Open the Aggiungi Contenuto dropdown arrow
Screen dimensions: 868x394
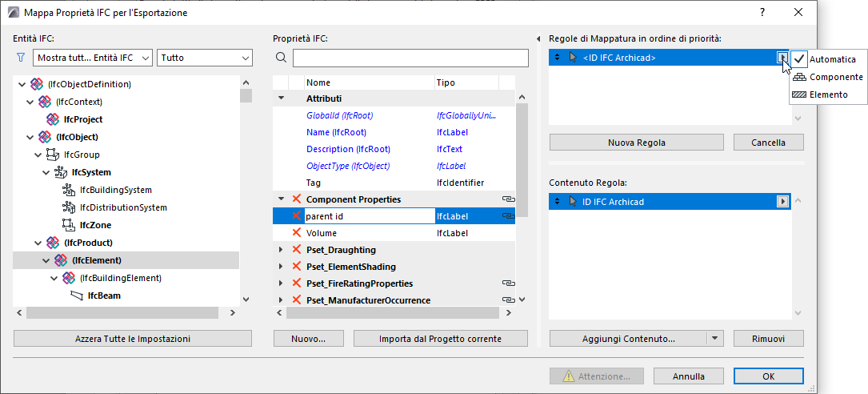tap(715, 339)
